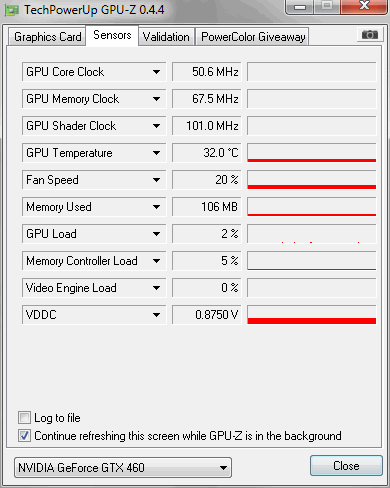Open the NVIDIA GeForce GTX 460 selector
Image resolution: width=390 pixels, height=488 pixels.
123,467
